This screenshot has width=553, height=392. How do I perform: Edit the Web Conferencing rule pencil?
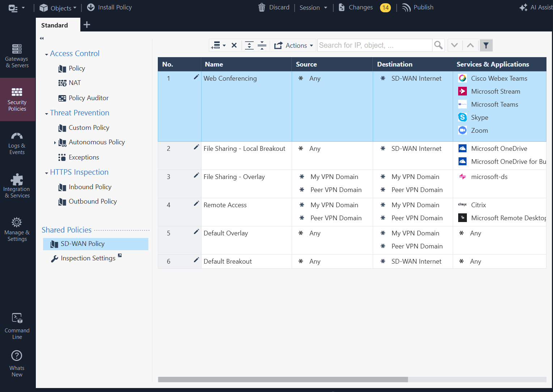(x=196, y=77)
